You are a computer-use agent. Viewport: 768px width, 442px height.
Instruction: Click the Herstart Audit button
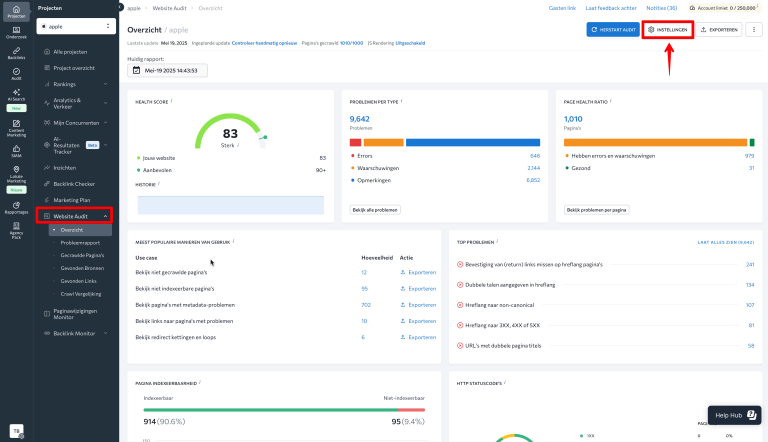613,29
